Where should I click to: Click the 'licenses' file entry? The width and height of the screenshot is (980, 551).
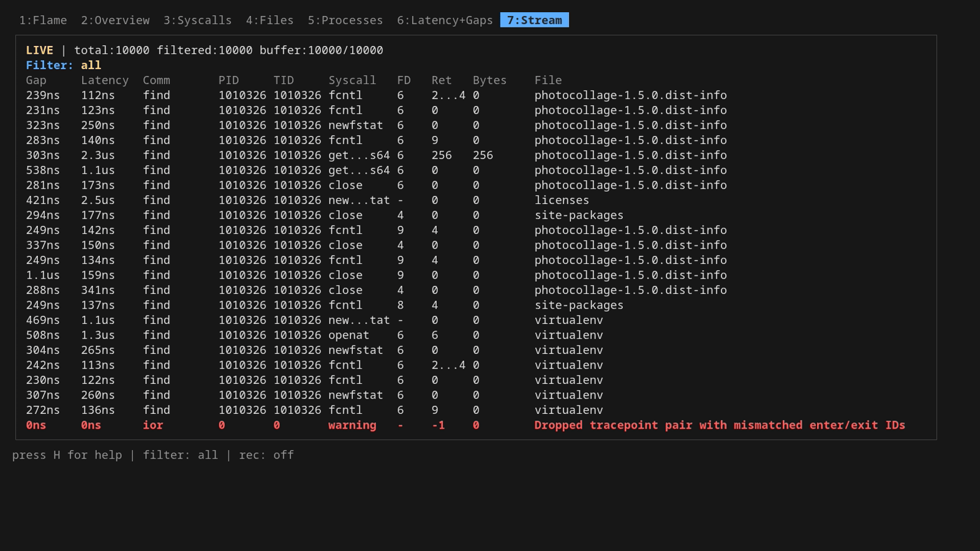click(562, 200)
